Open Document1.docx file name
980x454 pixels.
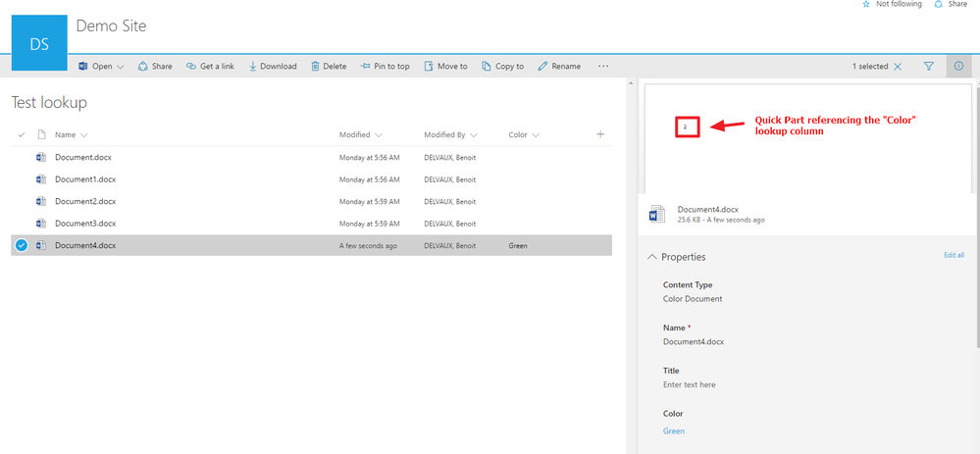85,179
